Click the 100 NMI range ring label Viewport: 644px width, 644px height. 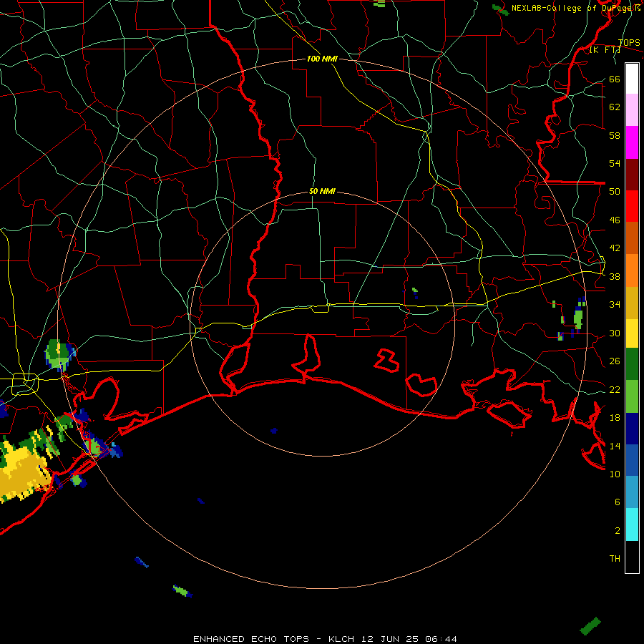pyautogui.click(x=322, y=59)
